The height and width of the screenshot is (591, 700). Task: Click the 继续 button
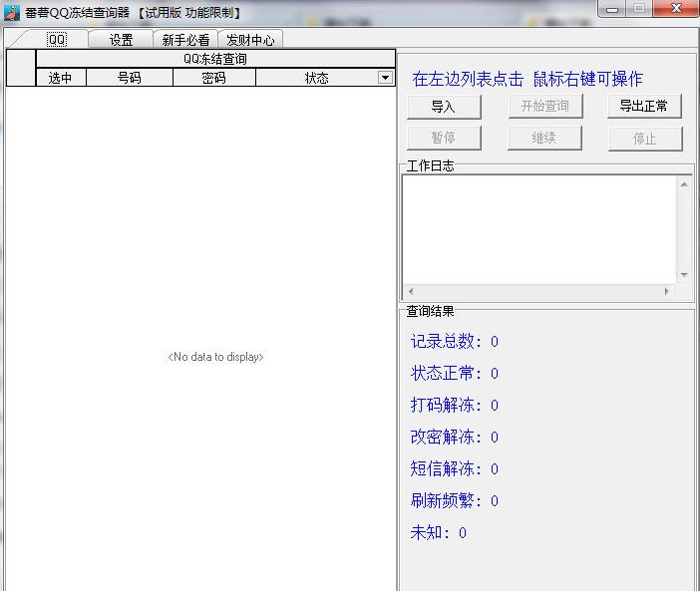(x=544, y=139)
